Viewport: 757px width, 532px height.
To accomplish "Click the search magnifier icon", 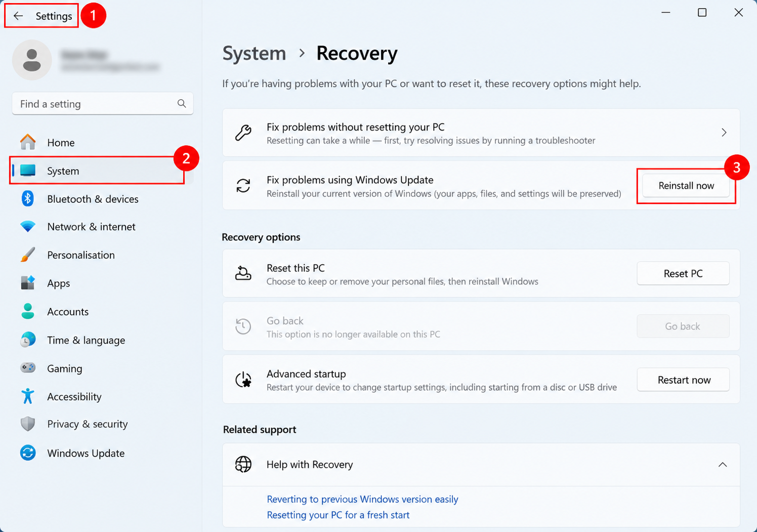I will [x=182, y=104].
